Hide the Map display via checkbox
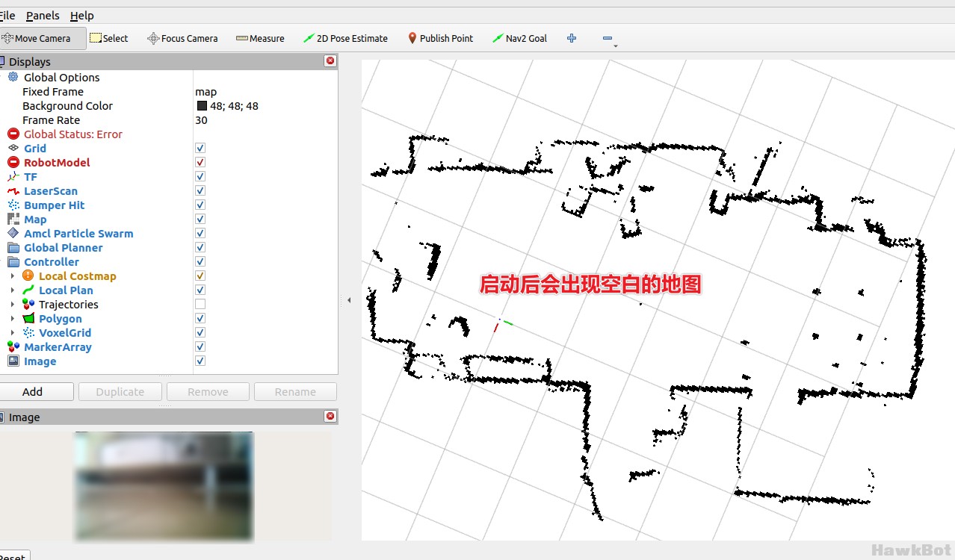 click(x=200, y=219)
